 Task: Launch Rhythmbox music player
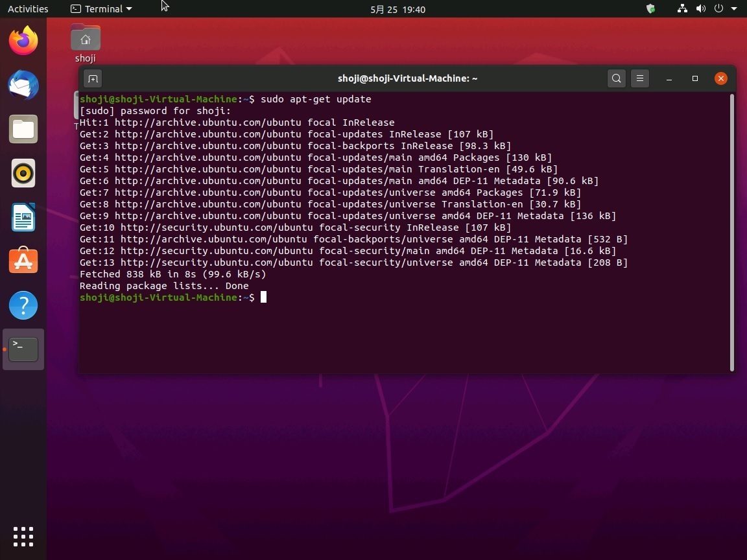pos(23,173)
